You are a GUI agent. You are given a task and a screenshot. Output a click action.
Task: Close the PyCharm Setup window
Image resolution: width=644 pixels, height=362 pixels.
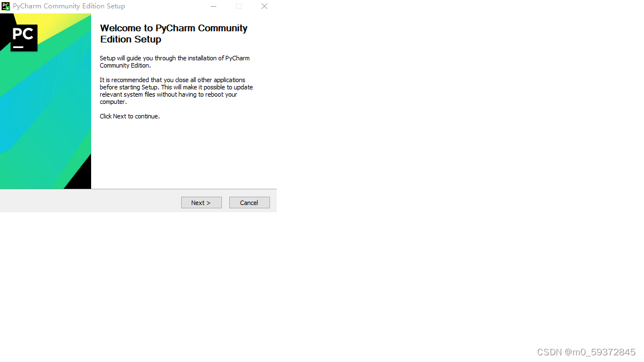click(264, 6)
